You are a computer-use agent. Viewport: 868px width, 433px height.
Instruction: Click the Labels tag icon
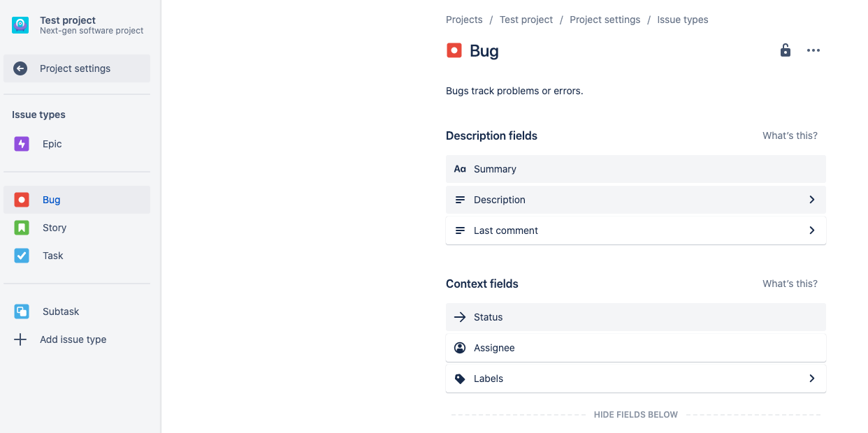click(459, 378)
